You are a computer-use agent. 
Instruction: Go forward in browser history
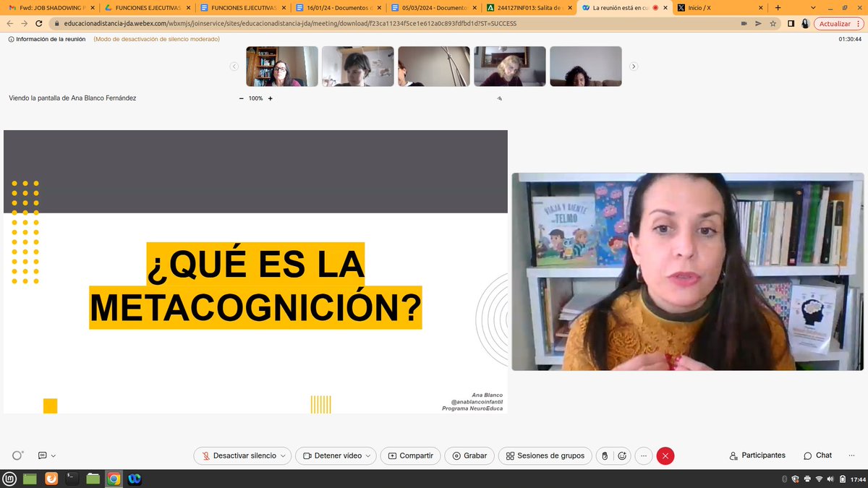click(25, 23)
